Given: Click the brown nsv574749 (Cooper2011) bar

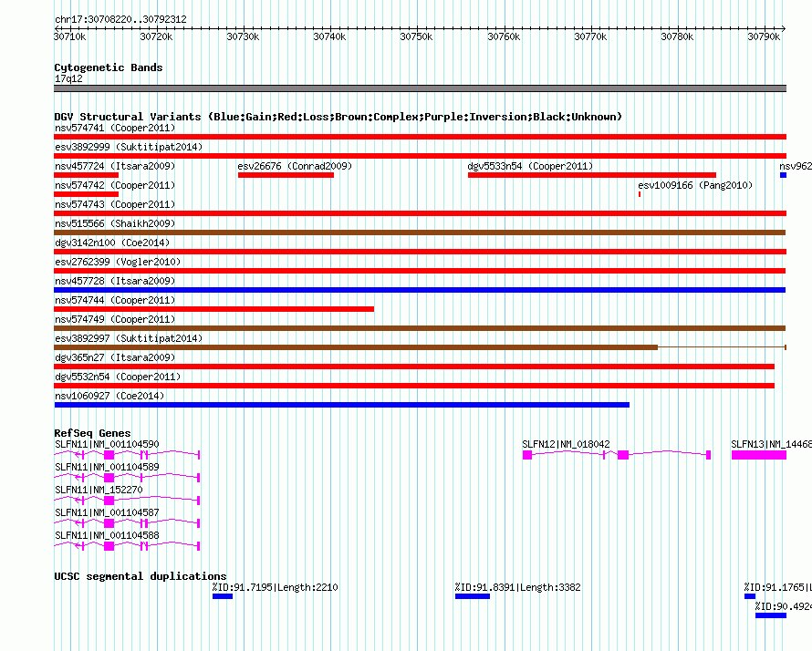Looking at the screenshot, I should click(x=420, y=328).
